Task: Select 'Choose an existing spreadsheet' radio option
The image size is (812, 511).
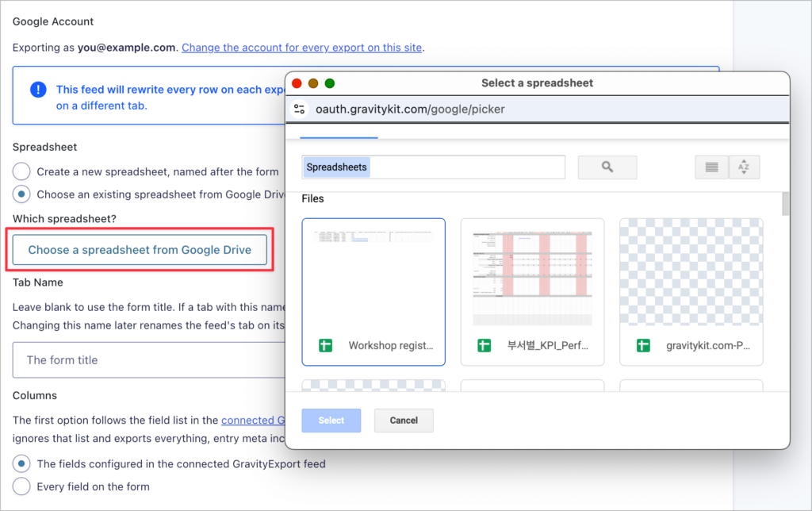Action: pyautogui.click(x=21, y=194)
